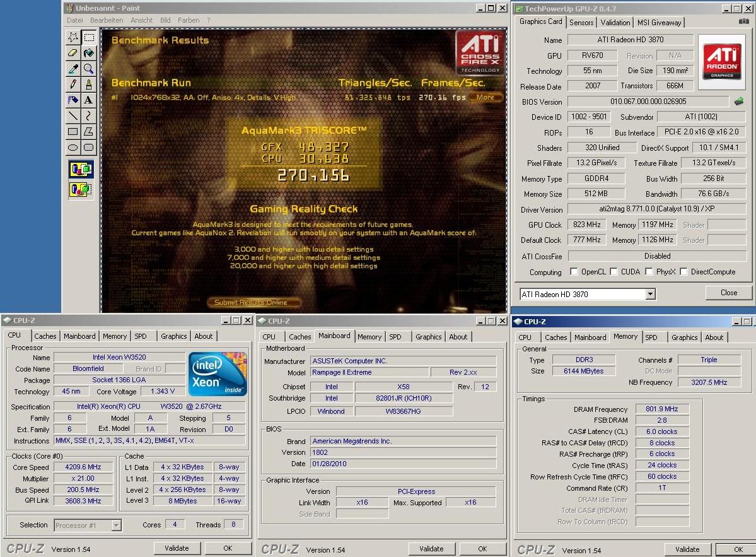The height and width of the screenshot is (557, 756).
Task: Select the Airbrush tool in Paint
Action: 73,100
